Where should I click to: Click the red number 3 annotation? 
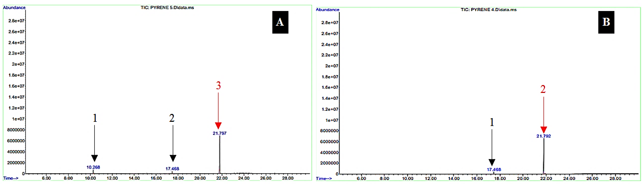click(219, 86)
